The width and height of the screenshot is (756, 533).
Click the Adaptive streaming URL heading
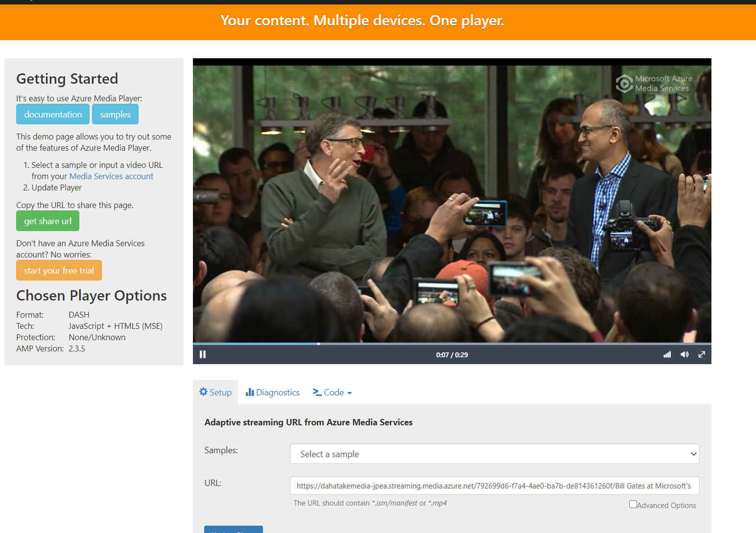pyautogui.click(x=308, y=422)
